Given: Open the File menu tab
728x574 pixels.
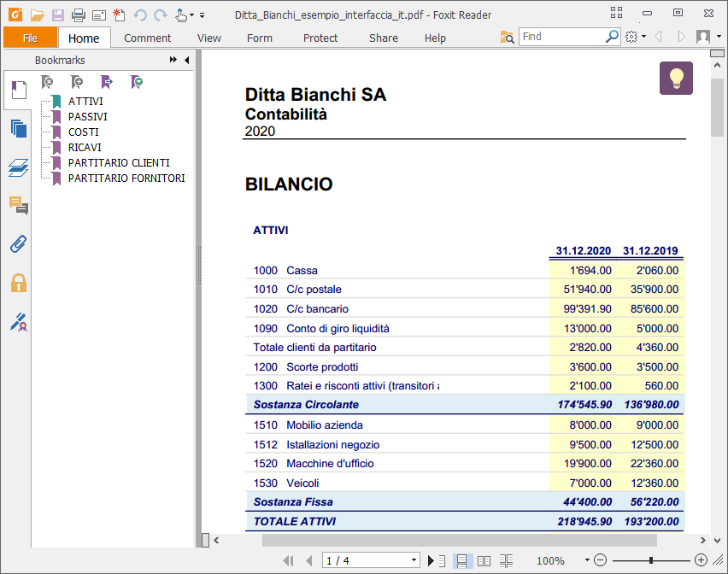Looking at the screenshot, I should click(30, 38).
